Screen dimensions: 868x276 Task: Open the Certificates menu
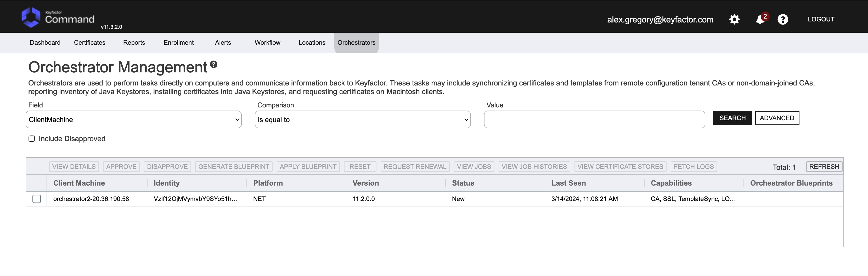tap(90, 42)
